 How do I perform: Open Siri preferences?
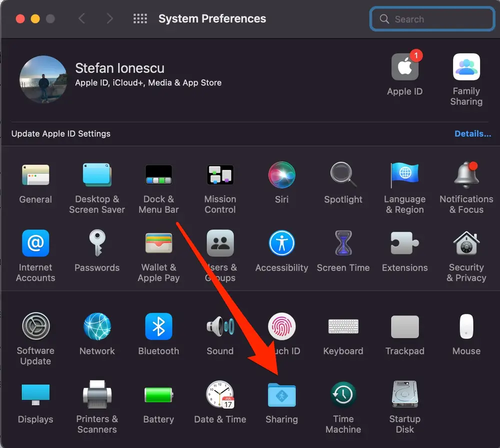coord(281,174)
